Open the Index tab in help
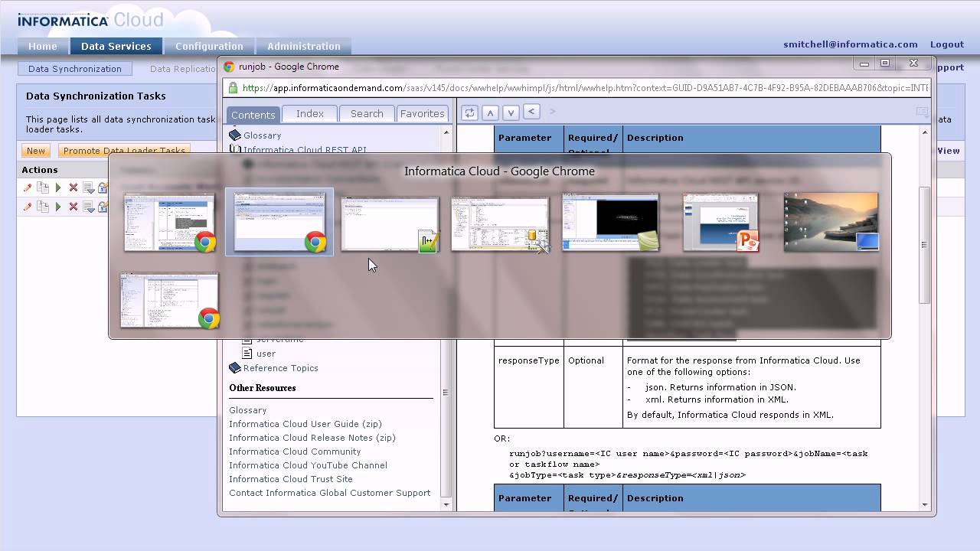The image size is (980, 551). pyautogui.click(x=310, y=113)
